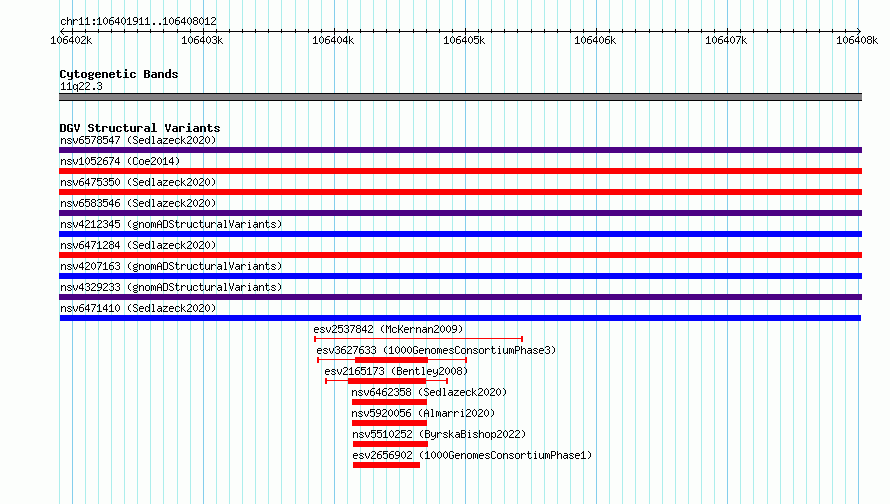
Task: Select the gray 11q22.3 cytogenetic band bar
Action: coord(460,97)
